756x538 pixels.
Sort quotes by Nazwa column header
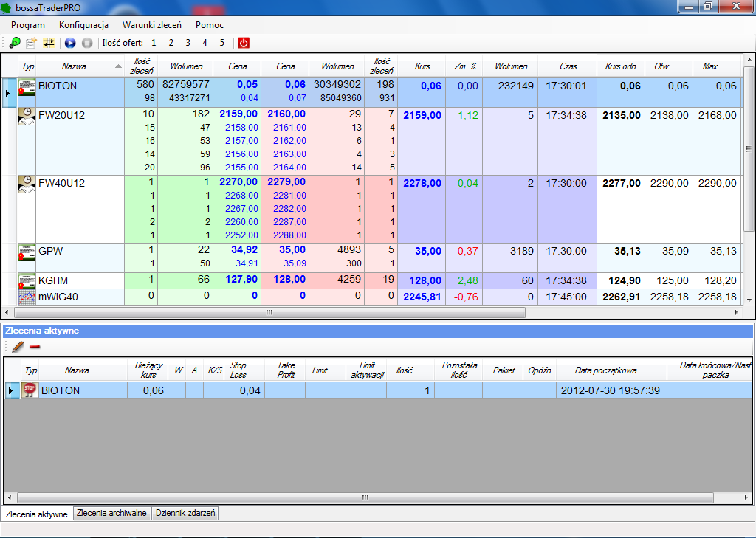pos(80,66)
